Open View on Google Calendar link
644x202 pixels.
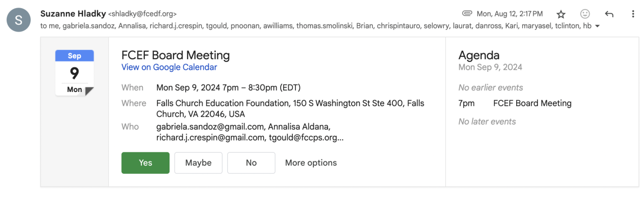coord(169,67)
